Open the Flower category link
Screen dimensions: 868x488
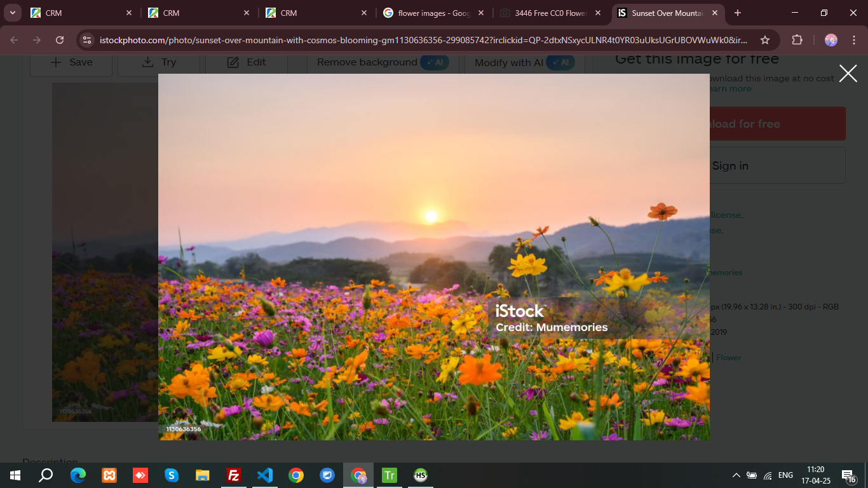(728, 358)
